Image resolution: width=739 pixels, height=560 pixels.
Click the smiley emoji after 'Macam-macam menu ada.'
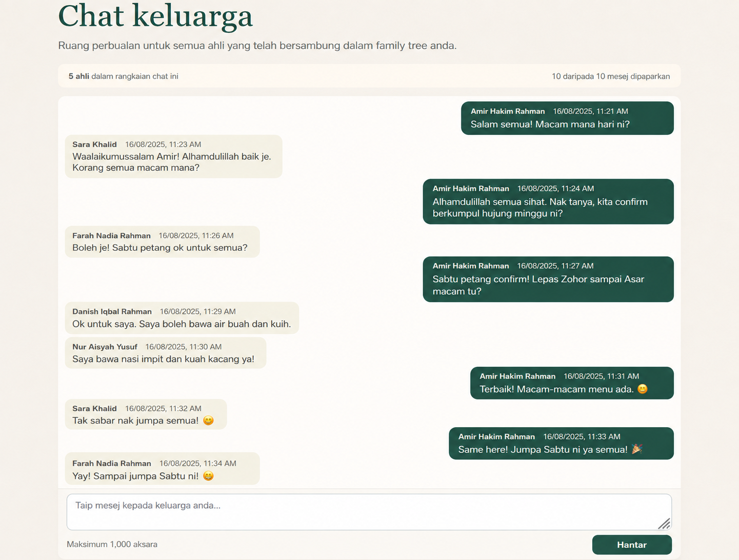(643, 389)
